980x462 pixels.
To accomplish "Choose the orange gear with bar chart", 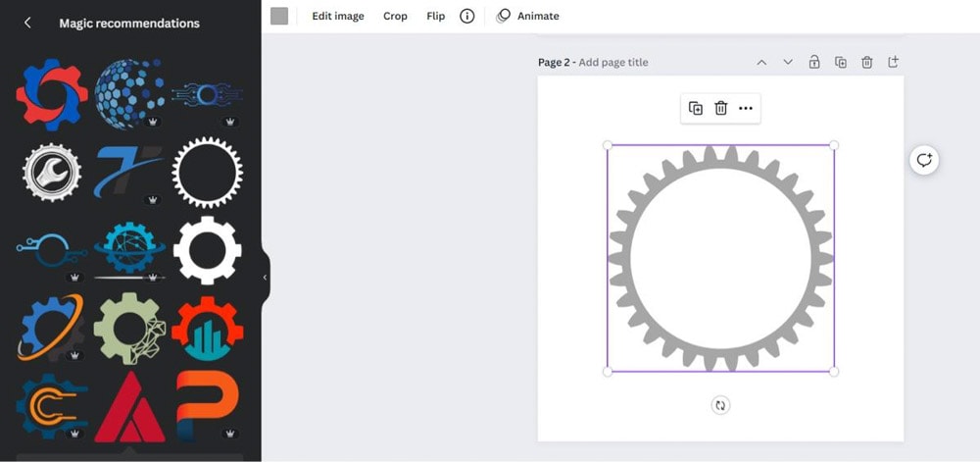I will 208,328.
